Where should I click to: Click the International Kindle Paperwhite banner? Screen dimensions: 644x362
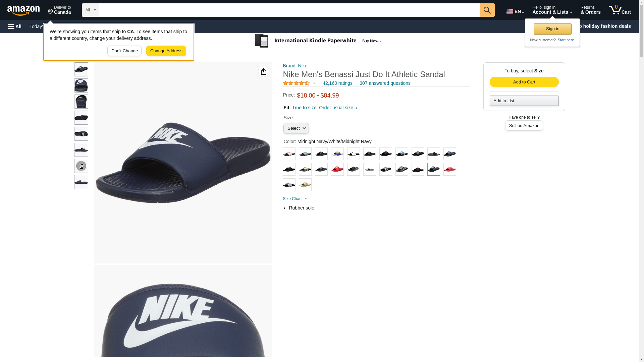tap(318, 41)
